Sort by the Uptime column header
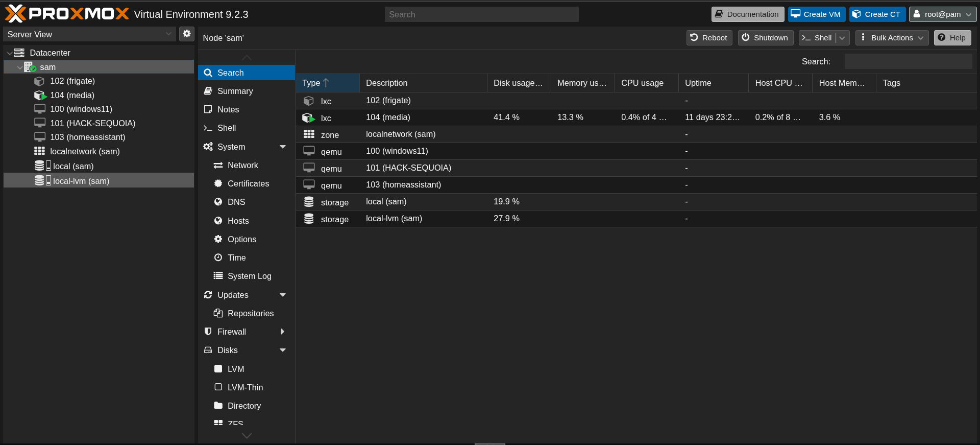 click(x=713, y=83)
